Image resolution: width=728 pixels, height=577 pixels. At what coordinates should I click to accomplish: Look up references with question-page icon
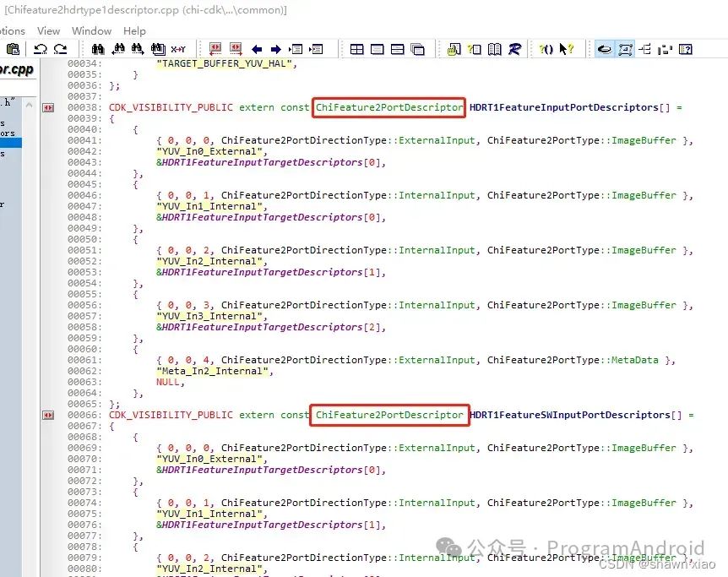(474, 49)
